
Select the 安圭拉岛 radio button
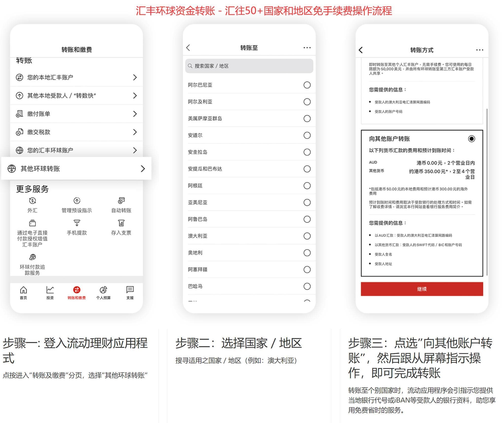pos(307,152)
